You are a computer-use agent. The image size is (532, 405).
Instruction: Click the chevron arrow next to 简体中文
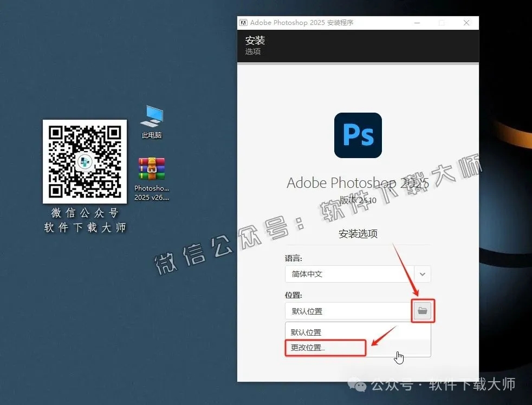423,274
